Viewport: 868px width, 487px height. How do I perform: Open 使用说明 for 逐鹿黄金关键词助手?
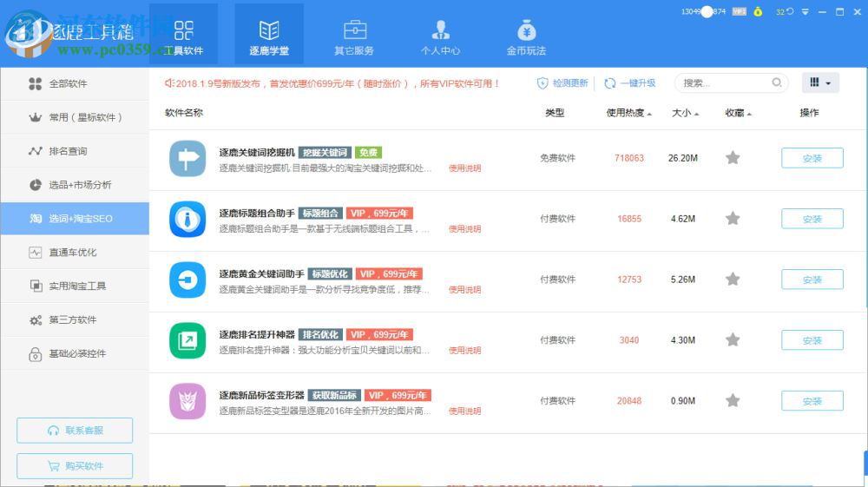[464, 289]
